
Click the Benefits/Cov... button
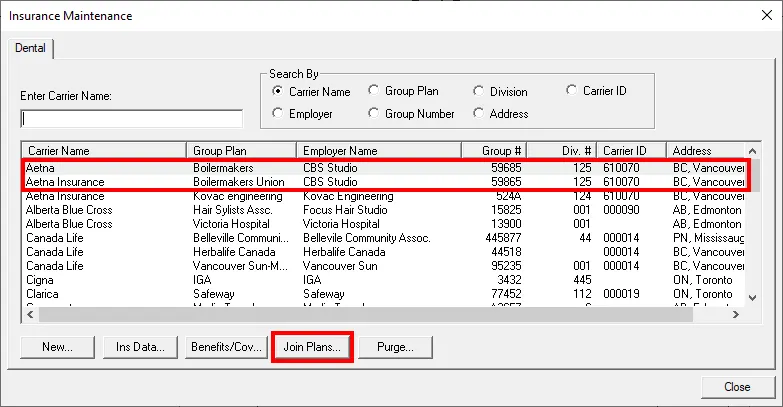227,347
